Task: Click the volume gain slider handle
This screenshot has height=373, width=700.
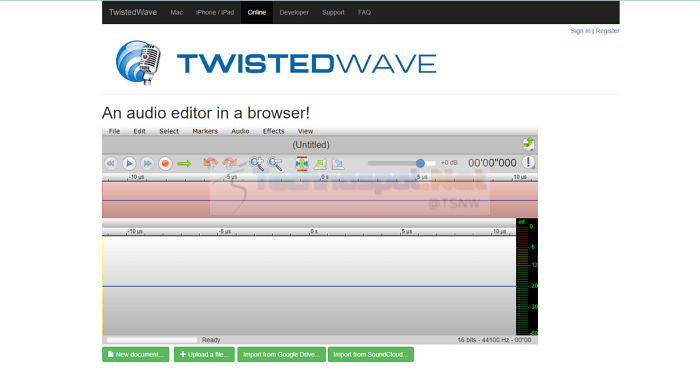Action: coord(420,163)
